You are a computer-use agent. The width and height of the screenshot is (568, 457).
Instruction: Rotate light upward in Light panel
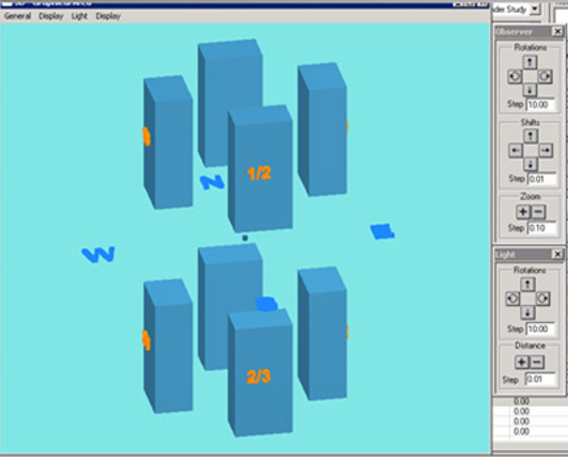coord(528,284)
